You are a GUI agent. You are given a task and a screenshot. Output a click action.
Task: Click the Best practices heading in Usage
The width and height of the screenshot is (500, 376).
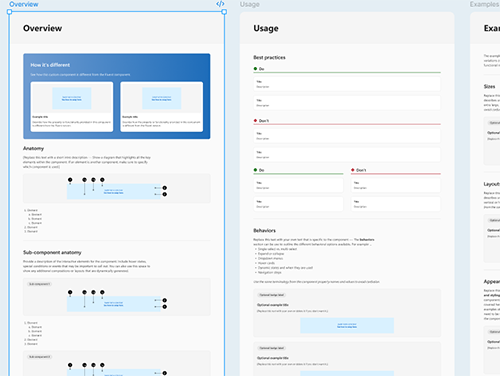tap(269, 57)
